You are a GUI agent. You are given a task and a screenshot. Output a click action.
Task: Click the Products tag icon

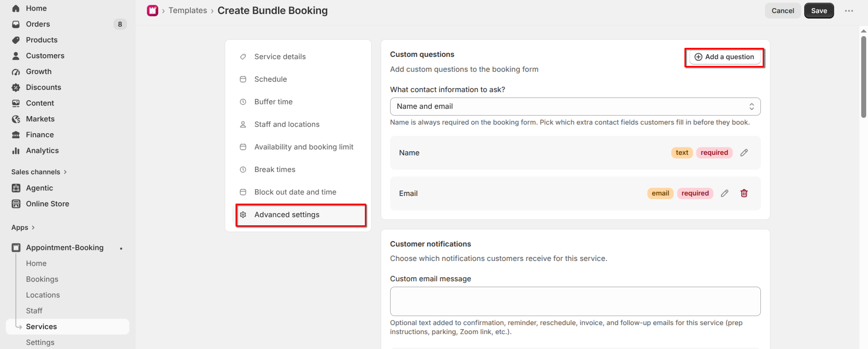[x=16, y=40]
